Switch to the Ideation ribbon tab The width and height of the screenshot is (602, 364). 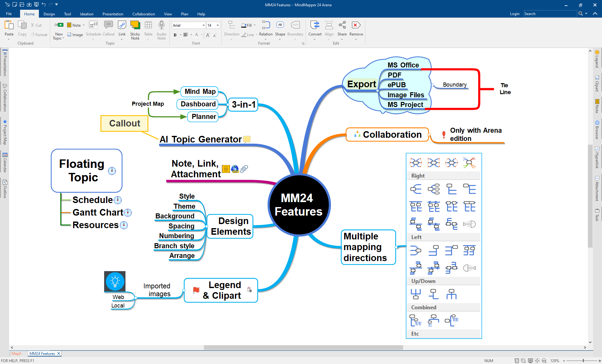pyautogui.click(x=87, y=14)
